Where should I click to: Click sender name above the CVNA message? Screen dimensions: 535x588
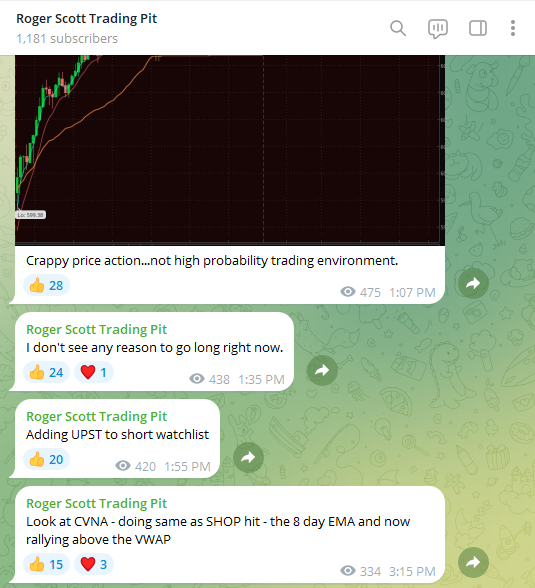click(x=96, y=503)
